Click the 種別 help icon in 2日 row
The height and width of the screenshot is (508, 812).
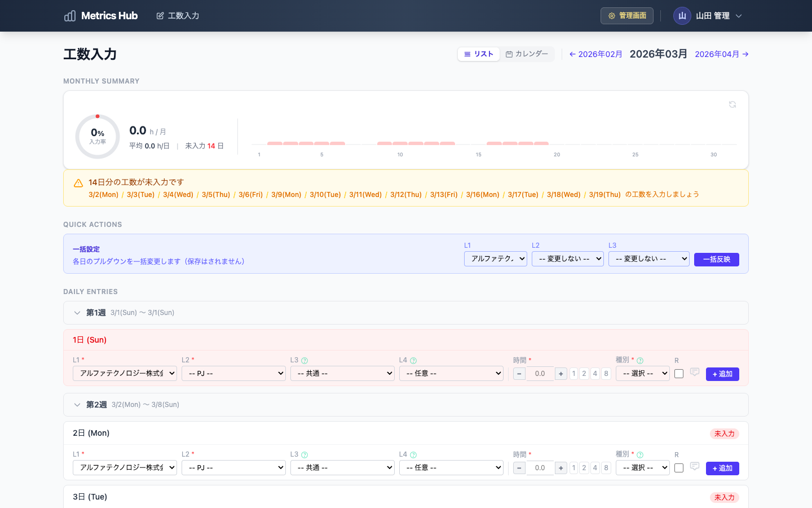pyautogui.click(x=640, y=455)
